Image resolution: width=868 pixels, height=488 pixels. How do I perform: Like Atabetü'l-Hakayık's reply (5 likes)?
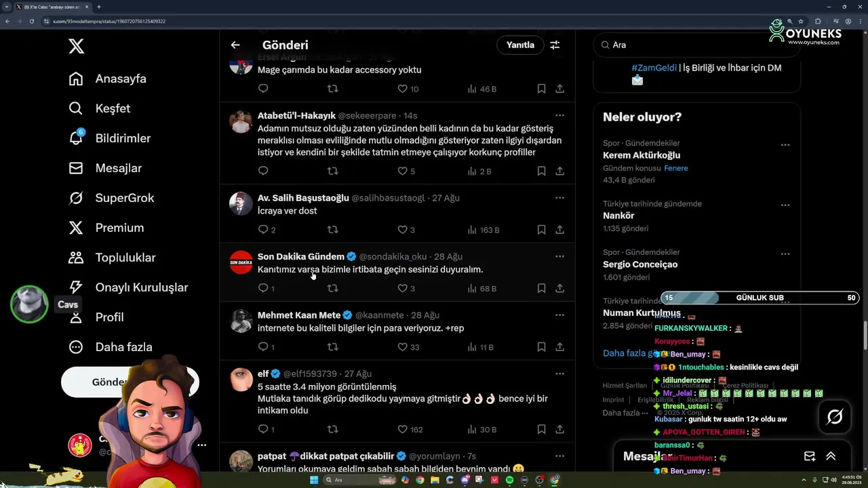coord(406,171)
